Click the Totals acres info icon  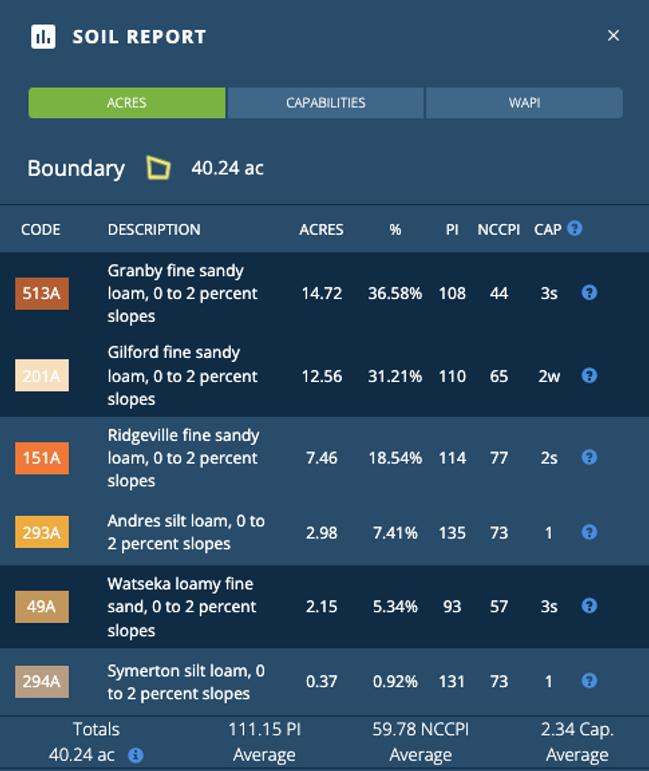136,755
